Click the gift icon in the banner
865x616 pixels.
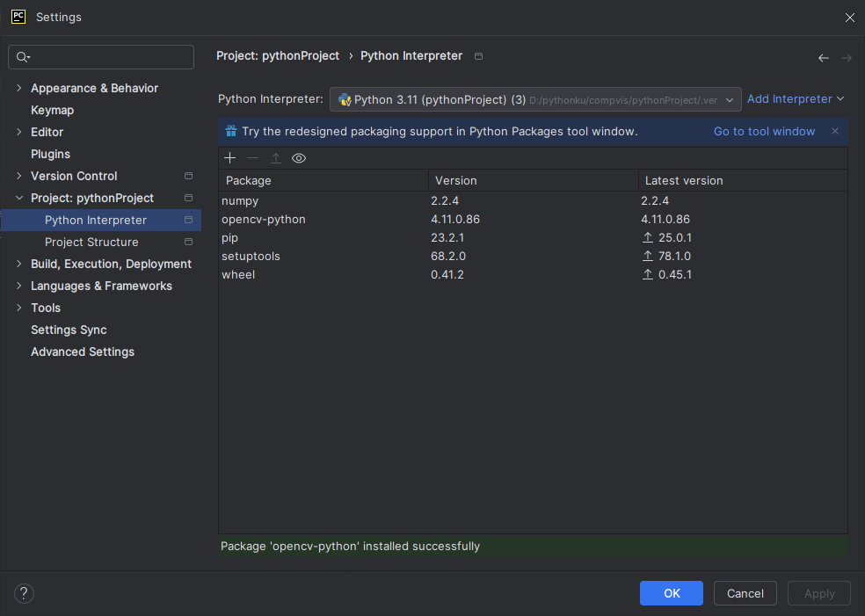pos(231,131)
